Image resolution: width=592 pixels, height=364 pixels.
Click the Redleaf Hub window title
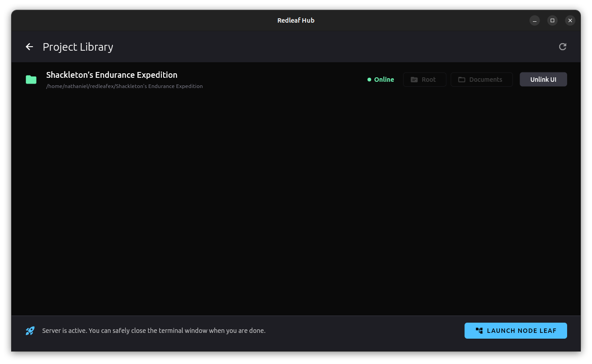[296, 20]
